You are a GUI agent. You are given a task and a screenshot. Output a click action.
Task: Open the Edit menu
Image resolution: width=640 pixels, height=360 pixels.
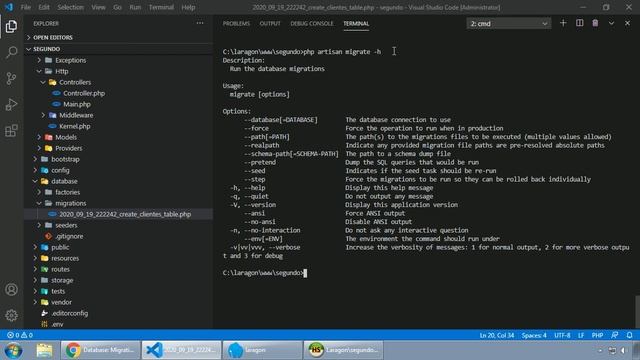point(44,7)
